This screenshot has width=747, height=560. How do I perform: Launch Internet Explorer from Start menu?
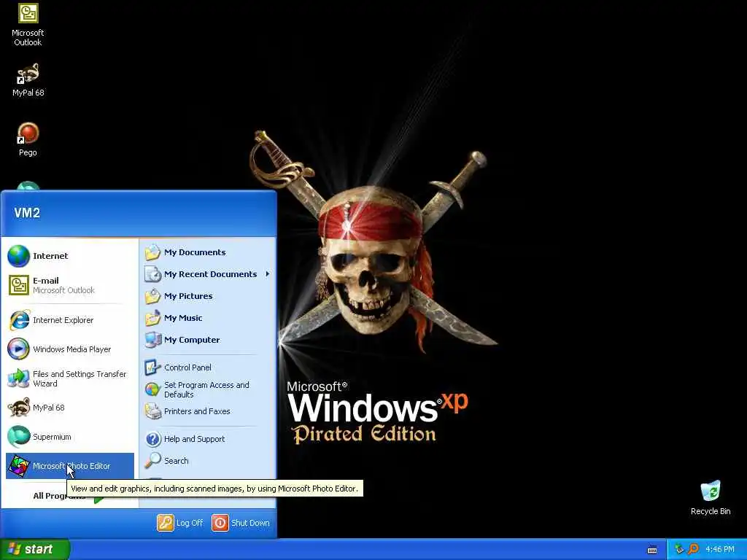coord(70,320)
